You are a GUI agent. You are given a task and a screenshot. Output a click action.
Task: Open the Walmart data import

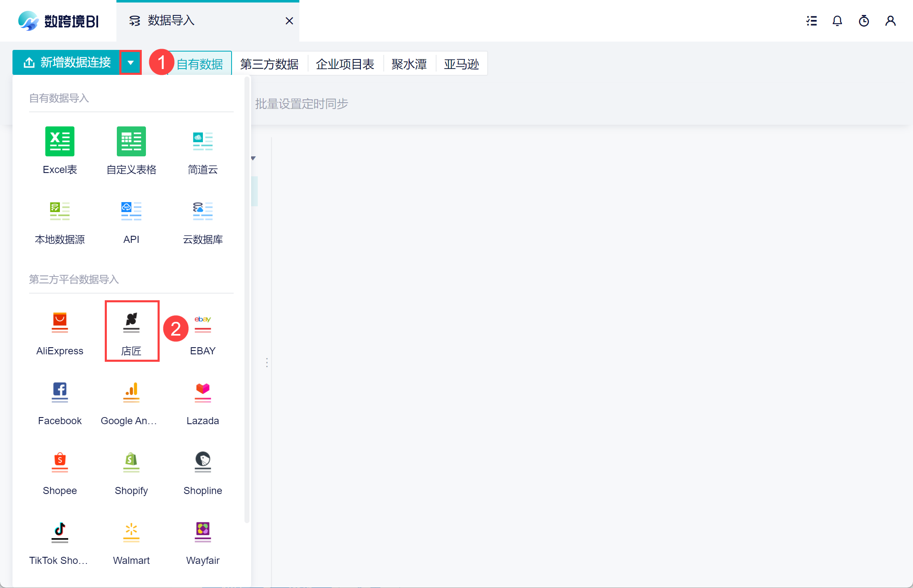click(x=131, y=532)
